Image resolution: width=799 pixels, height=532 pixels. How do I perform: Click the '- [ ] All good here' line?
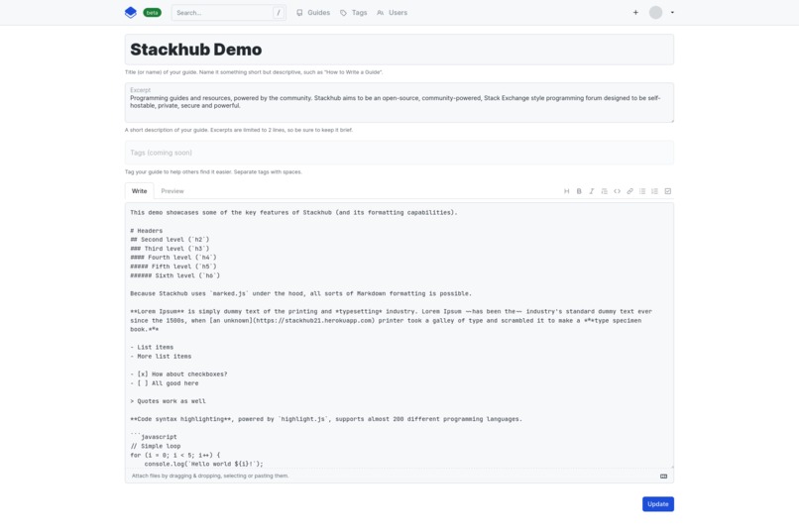coord(165,383)
